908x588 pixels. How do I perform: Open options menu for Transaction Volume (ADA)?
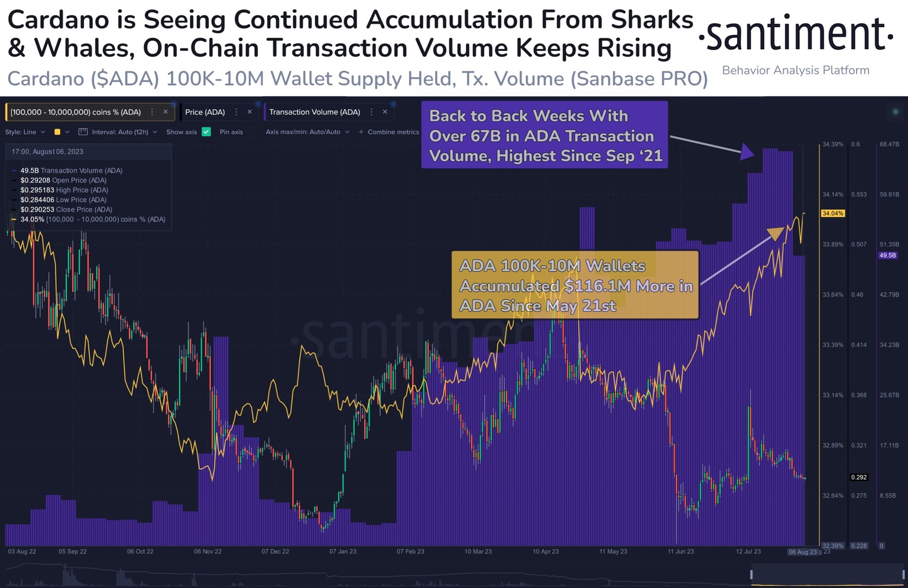pos(371,112)
